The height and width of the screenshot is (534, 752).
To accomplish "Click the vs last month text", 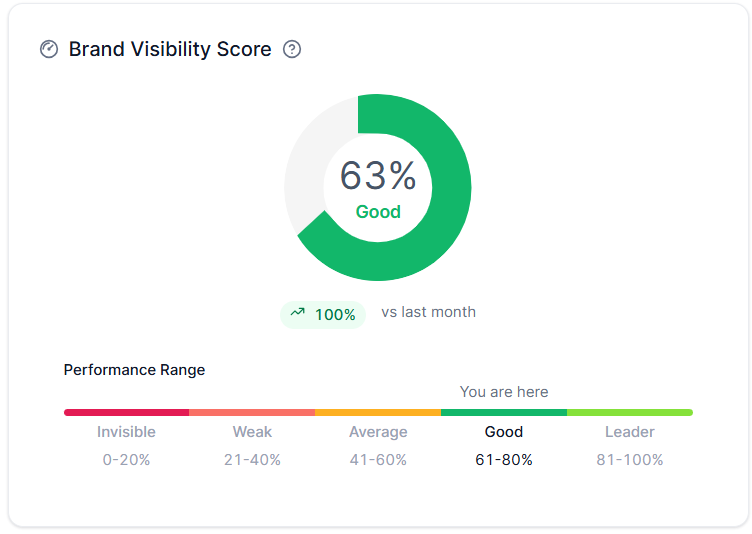I will click(428, 312).
